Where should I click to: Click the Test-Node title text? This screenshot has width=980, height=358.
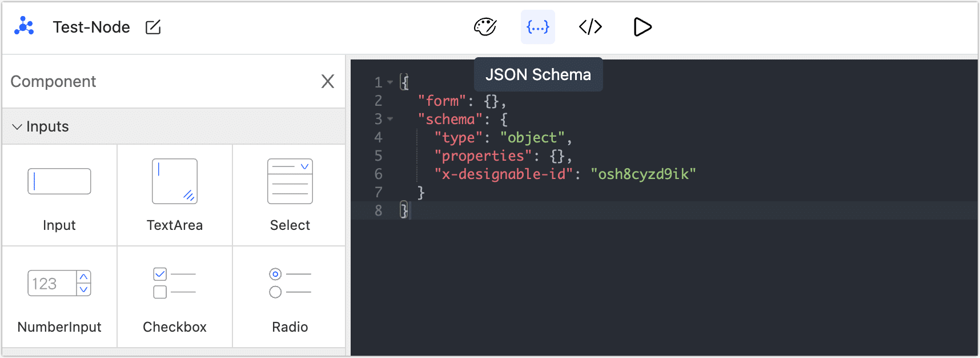click(91, 27)
